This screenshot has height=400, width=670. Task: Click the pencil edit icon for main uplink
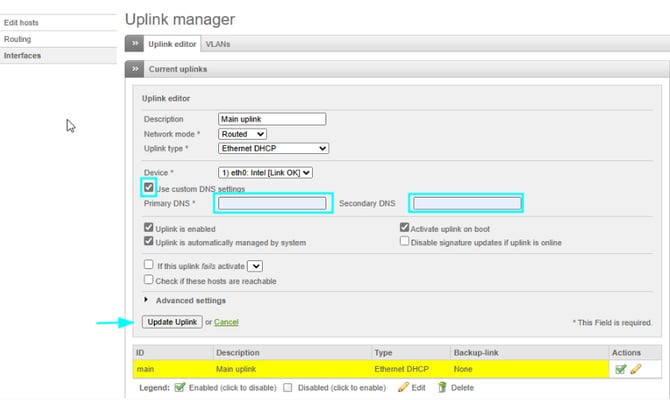click(x=636, y=369)
